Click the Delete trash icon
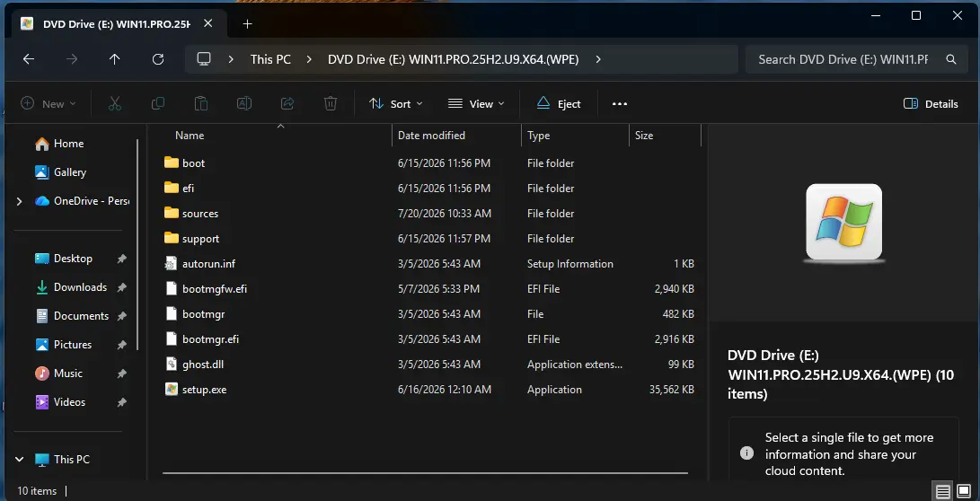The height and width of the screenshot is (501, 980). pos(331,103)
